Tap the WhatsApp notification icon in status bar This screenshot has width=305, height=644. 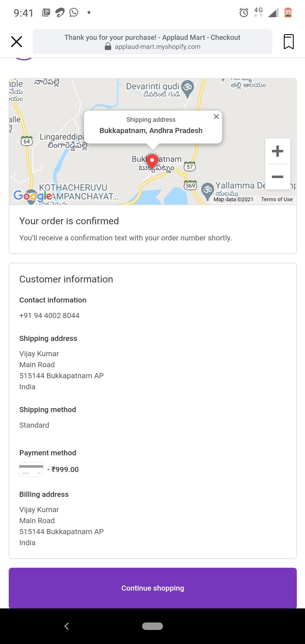tap(74, 12)
